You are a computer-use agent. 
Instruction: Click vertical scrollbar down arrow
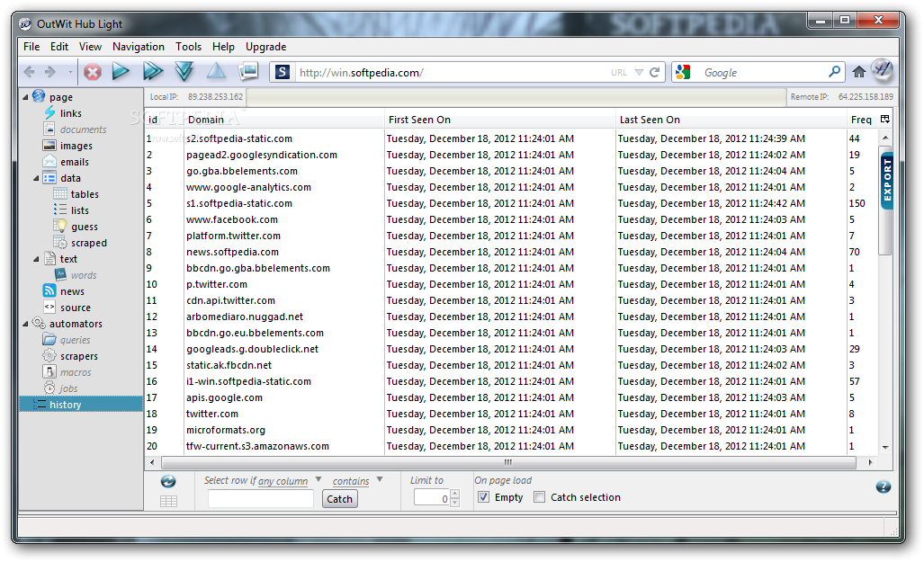tap(885, 447)
